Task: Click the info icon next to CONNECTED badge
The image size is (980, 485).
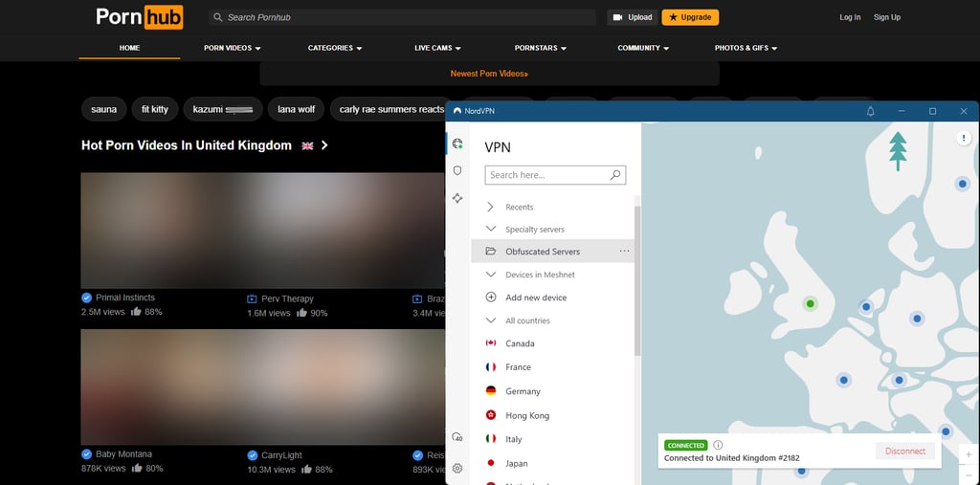Action: pos(718,445)
